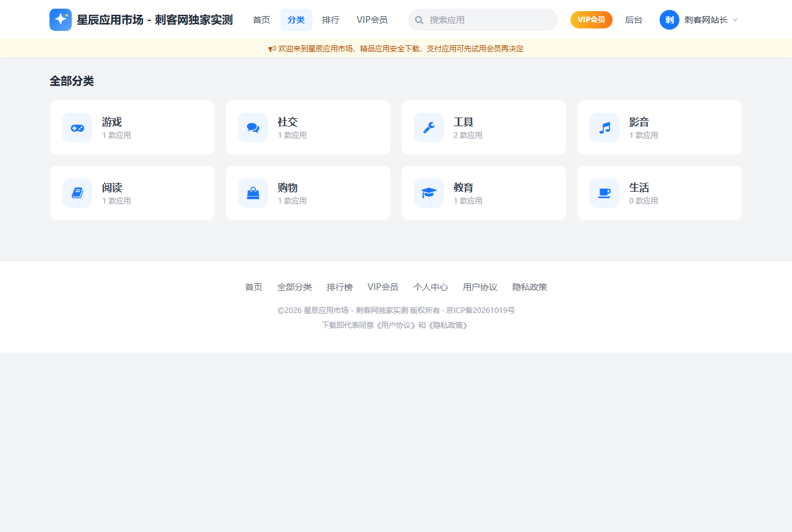Image resolution: width=792 pixels, height=532 pixels.
Task: Open footer link 排行榜
Action: tap(340, 287)
